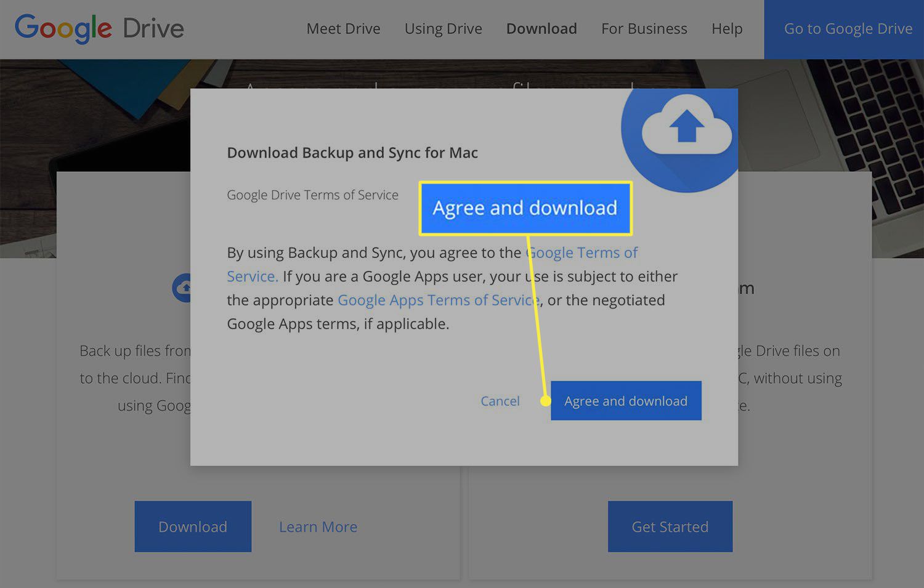Click the Get Started button
The image size is (924, 588).
(670, 526)
